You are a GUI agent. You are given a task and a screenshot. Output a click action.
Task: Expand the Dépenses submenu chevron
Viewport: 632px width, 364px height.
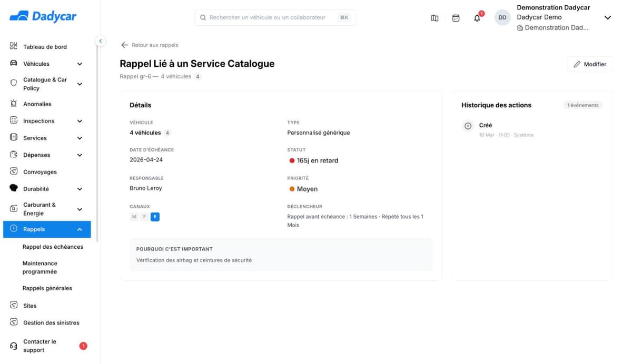(80, 155)
